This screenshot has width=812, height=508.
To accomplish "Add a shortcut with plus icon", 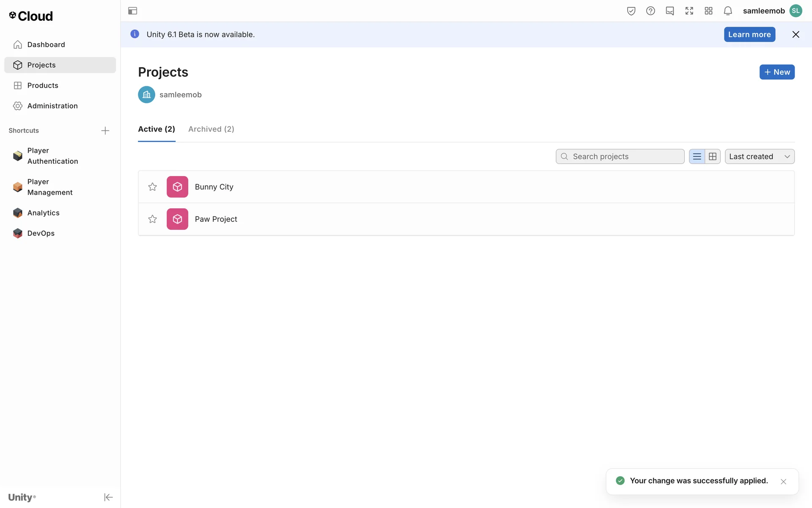I will pos(105,130).
